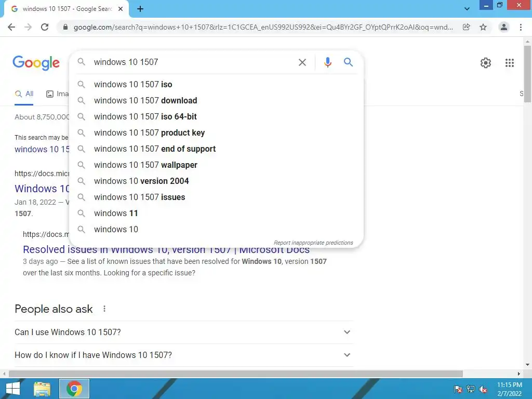
Task: Open Google settings gear icon
Action: (486, 63)
